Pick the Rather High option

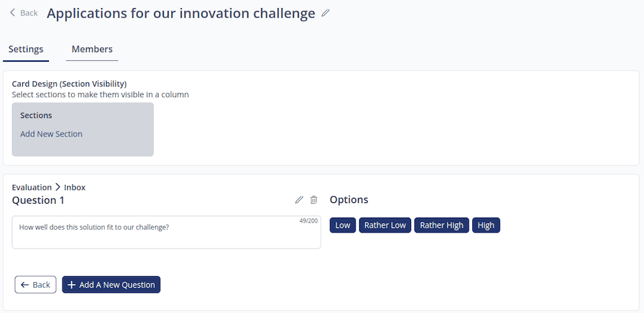tap(441, 225)
